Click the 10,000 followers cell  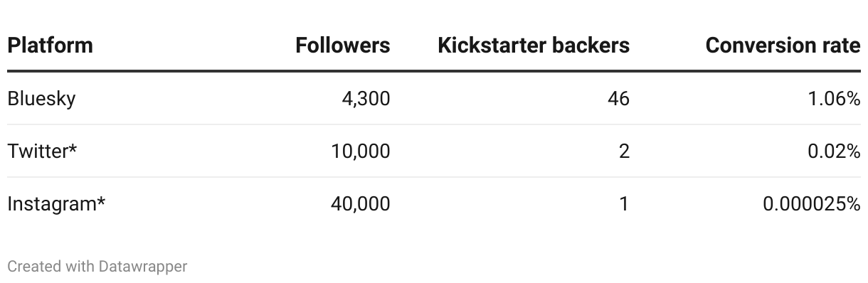[361, 151]
